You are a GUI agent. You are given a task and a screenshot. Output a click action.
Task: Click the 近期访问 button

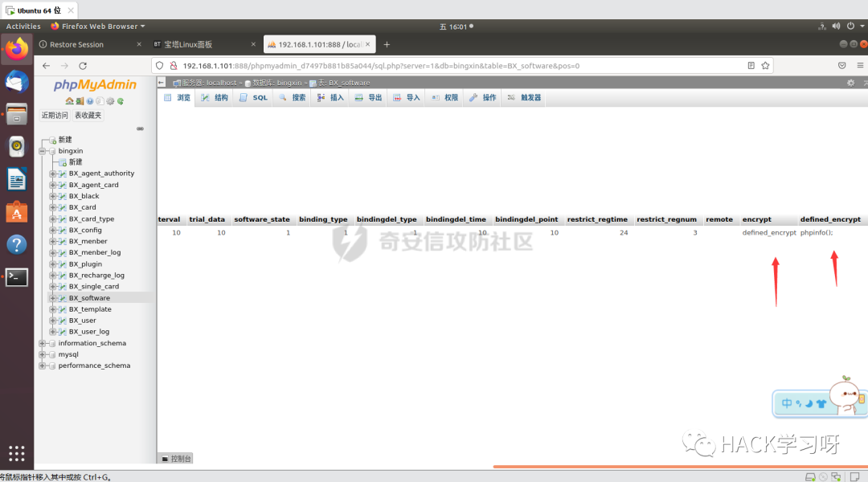[x=55, y=116]
